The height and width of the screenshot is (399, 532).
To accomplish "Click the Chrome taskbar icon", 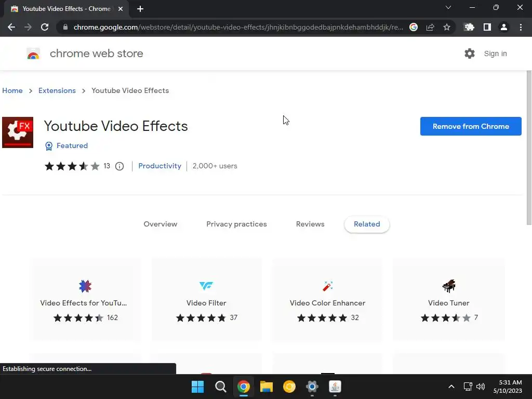I will pyautogui.click(x=243, y=387).
